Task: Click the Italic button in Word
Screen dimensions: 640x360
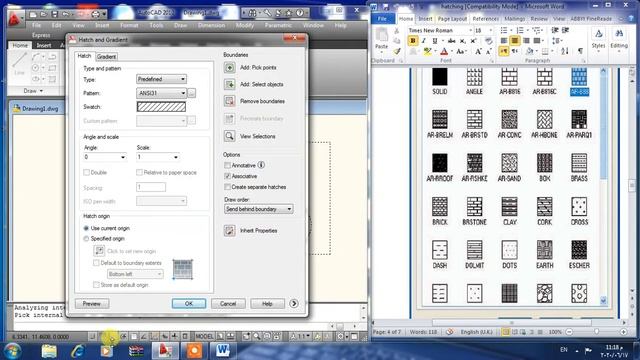Action: (x=424, y=41)
